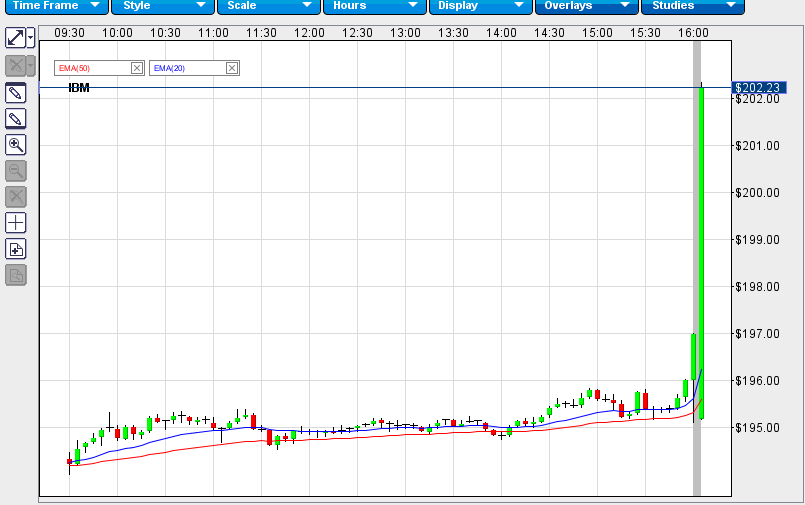This screenshot has height=505, width=805.
Task: Open the Studies dropdown
Action: pyautogui.click(x=693, y=6)
